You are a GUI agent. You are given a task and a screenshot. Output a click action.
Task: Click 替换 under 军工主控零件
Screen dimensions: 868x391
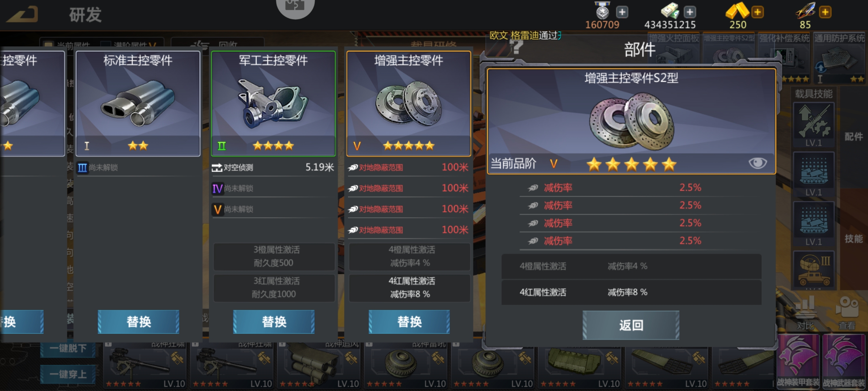274,321
